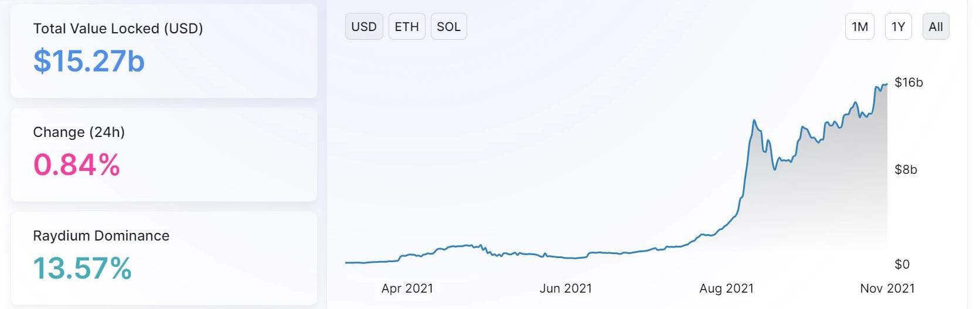The height and width of the screenshot is (309, 980).
Task: Switch chart denomination to ETH
Action: coord(407,26)
